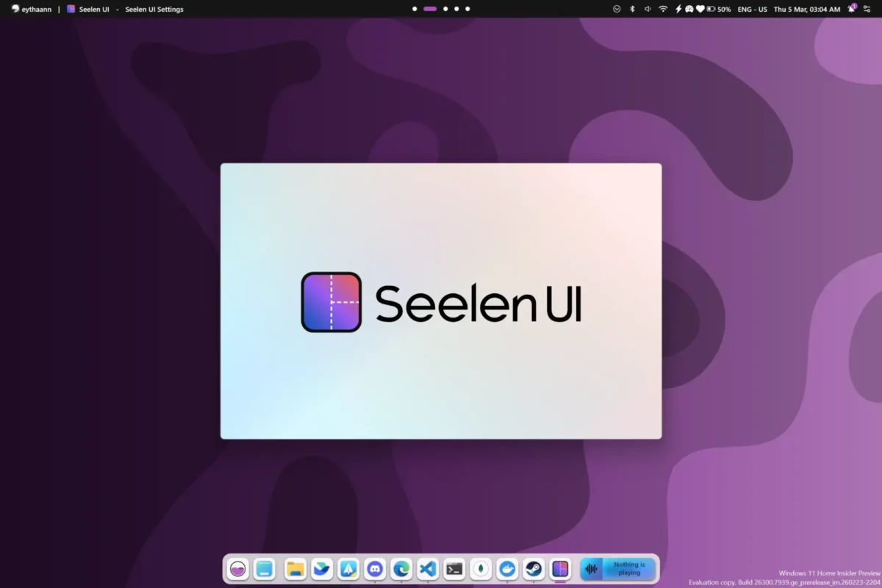The image size is (882, 588).
Task: Change the ENG - US keyboard language
Action: coord(752,10)
